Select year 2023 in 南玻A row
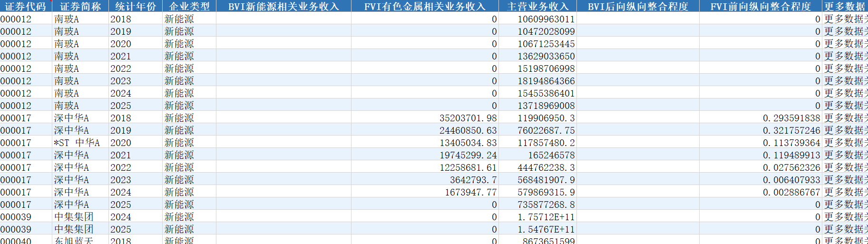This screenshot has width=868, height=244. point(136,81)
